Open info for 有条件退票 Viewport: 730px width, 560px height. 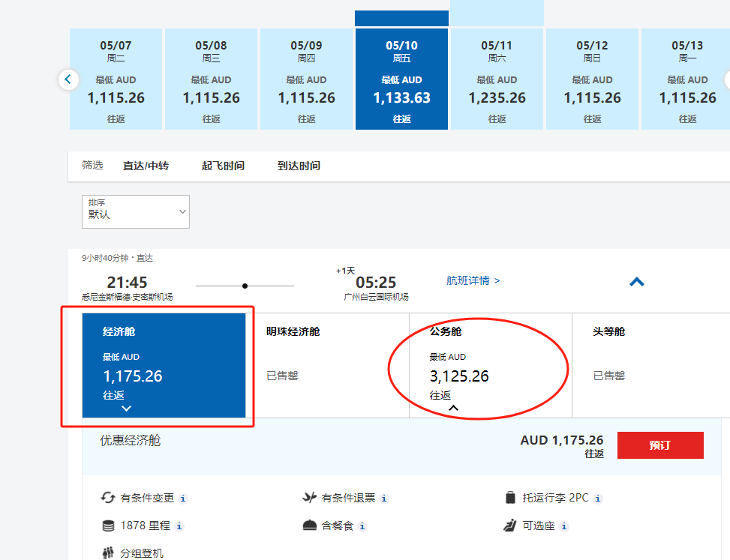pos(383,499)
